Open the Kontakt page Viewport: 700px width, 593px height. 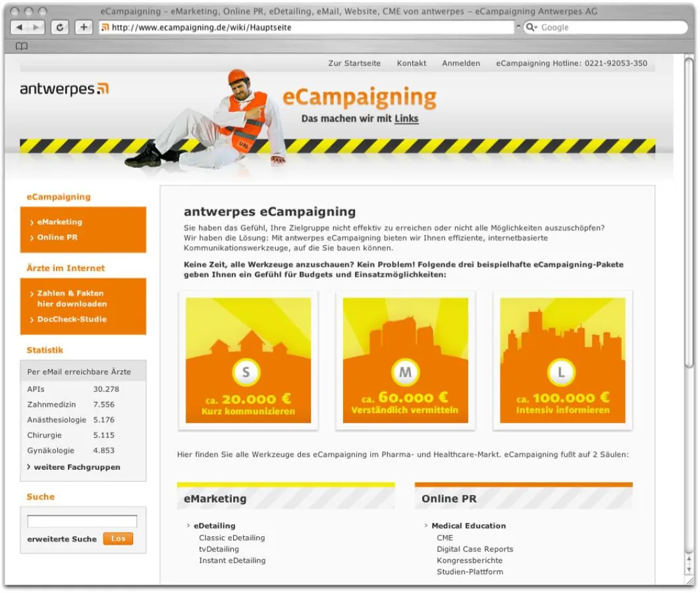(411, 63)
